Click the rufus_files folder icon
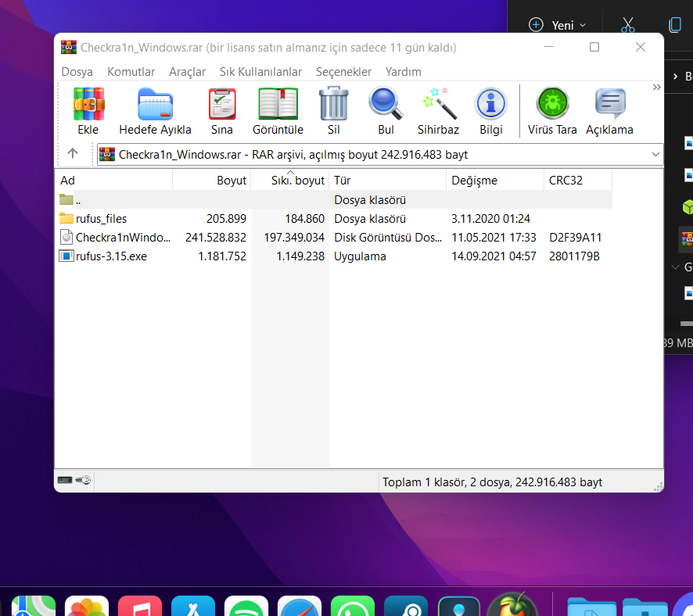Screen dimensions: 693x616 66,218
